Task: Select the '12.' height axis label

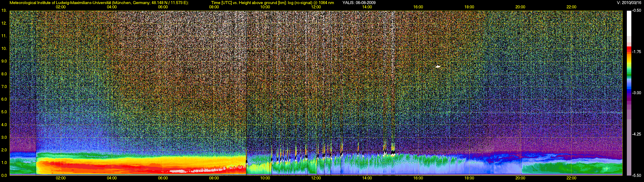Action: click(4, 23)
